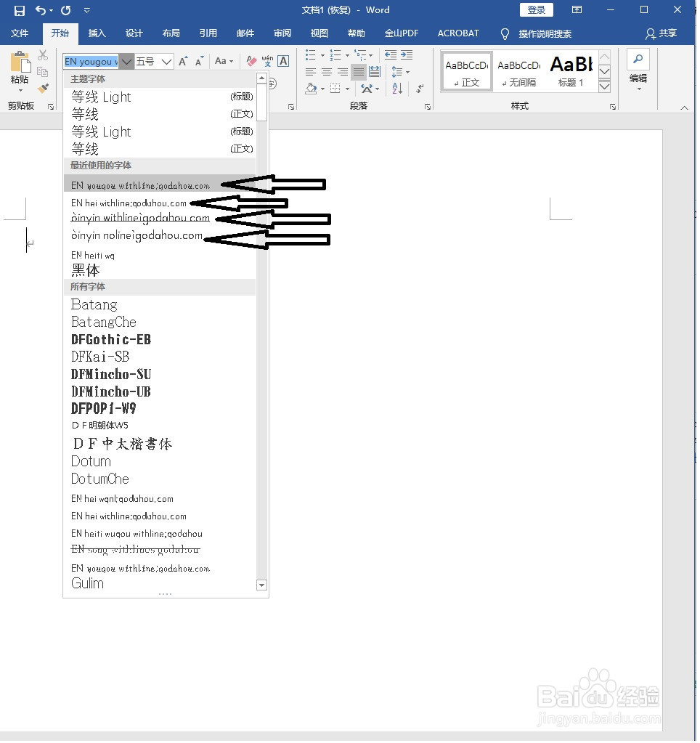Viewport: 700px width, 743px height.
Task: Open the Paragraph dialog launcher
Action: tap(428, 107)
